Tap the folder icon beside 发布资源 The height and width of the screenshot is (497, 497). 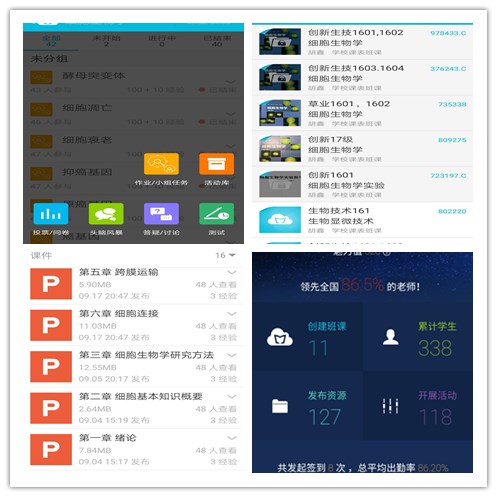280,406
